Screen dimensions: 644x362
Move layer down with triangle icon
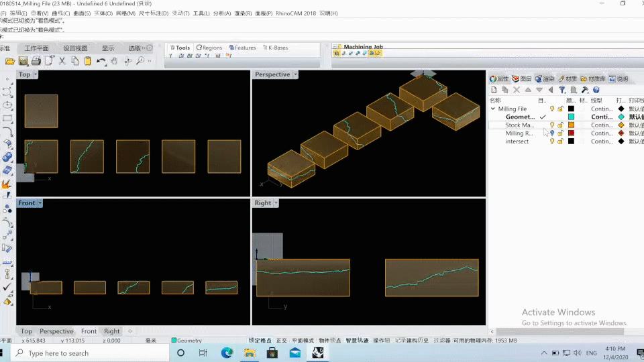pyautogui.click(x=539, y=90)
